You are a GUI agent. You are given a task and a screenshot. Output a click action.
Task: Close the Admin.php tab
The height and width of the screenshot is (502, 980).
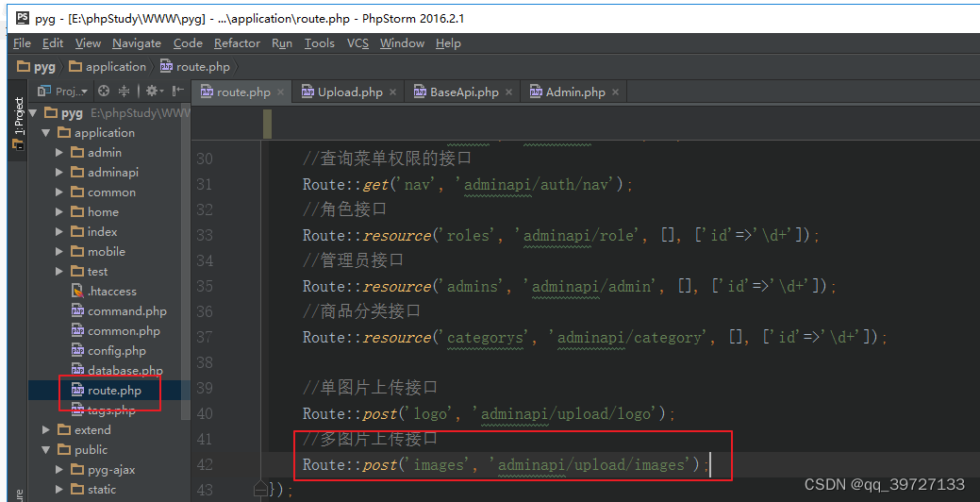tap(616, 92)
